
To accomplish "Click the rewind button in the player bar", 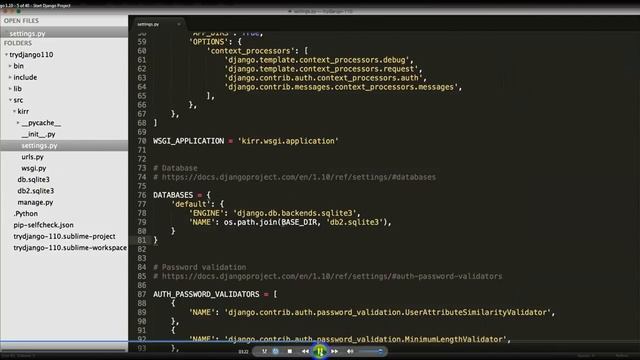I will point(305,351).
